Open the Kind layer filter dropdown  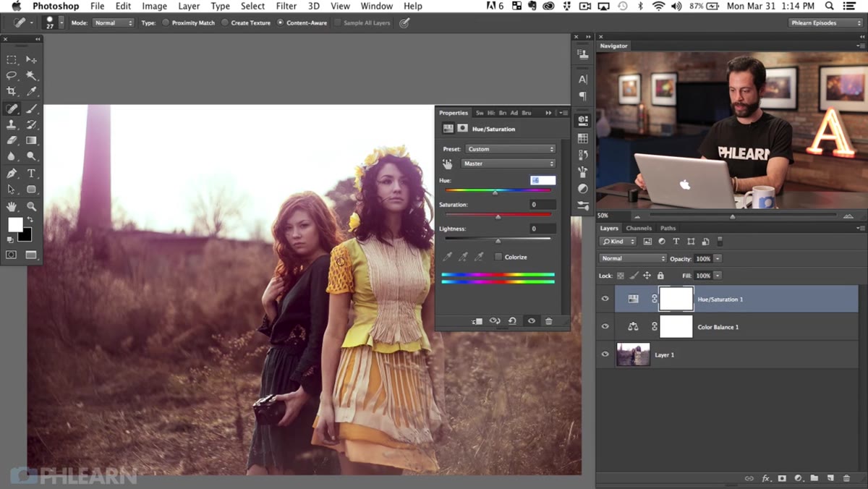click(x=618, y=241)
